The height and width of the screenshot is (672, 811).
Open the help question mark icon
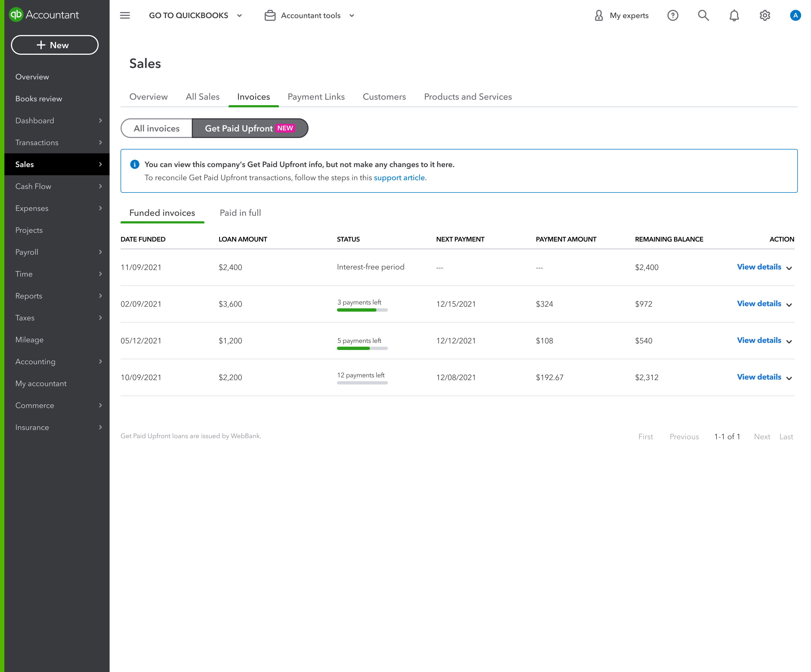(x=673, y=15)
